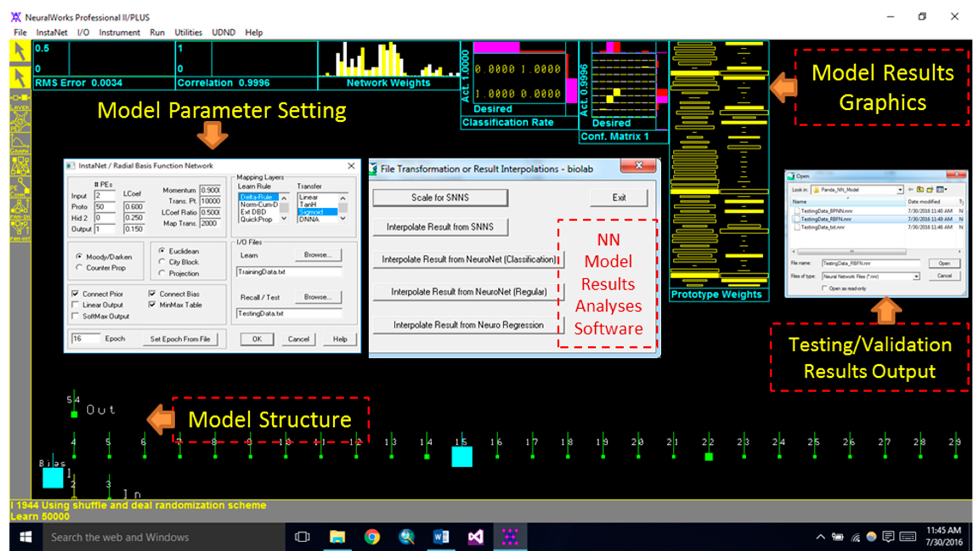This screenshot has height=559, width=980.
Task: Click Set Epoch From File button
Action: click(180, 339)
